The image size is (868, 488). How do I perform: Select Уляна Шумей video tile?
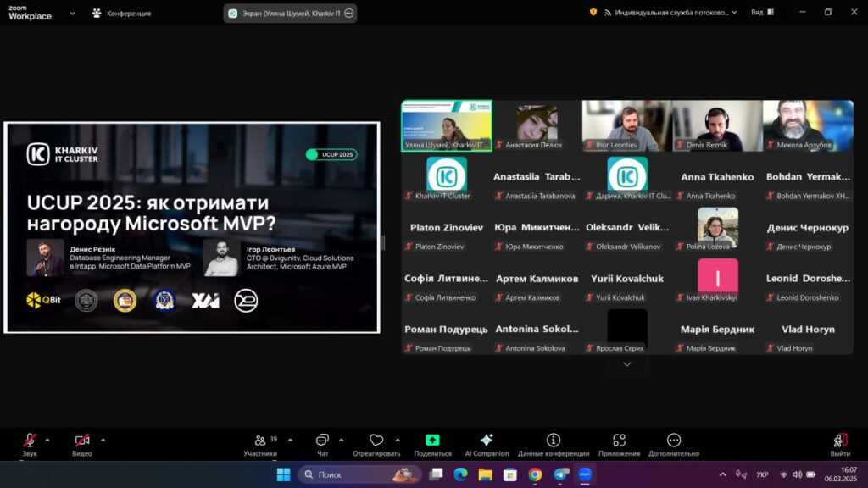447,125
